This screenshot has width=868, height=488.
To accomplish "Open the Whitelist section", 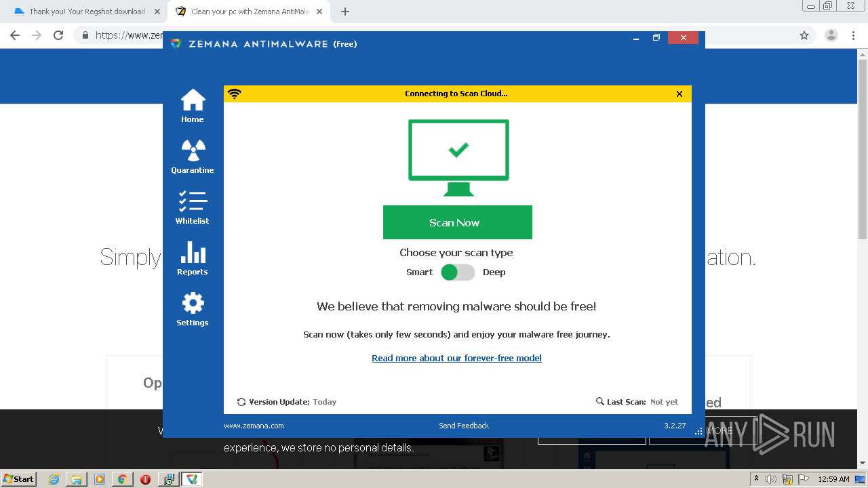I will click(193, 208).
